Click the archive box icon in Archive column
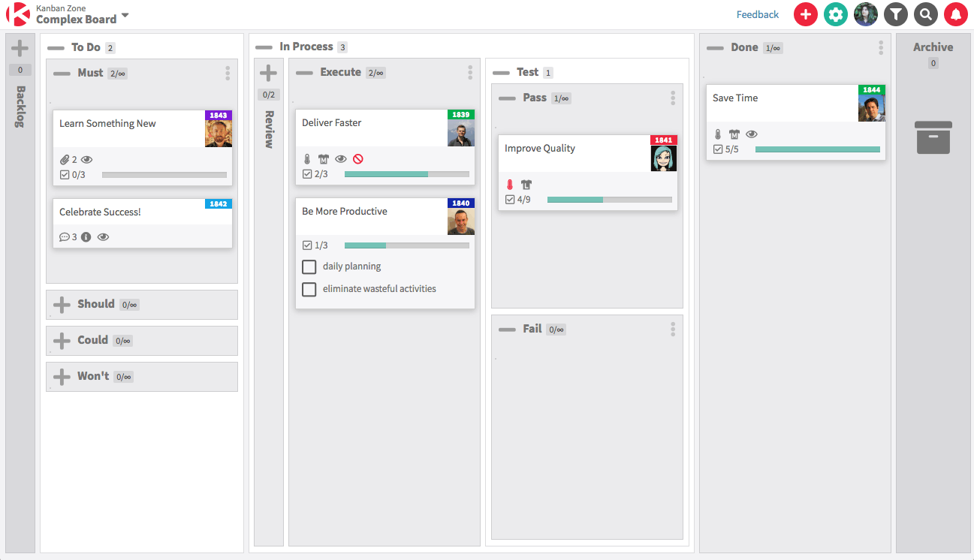 (933, 137)
